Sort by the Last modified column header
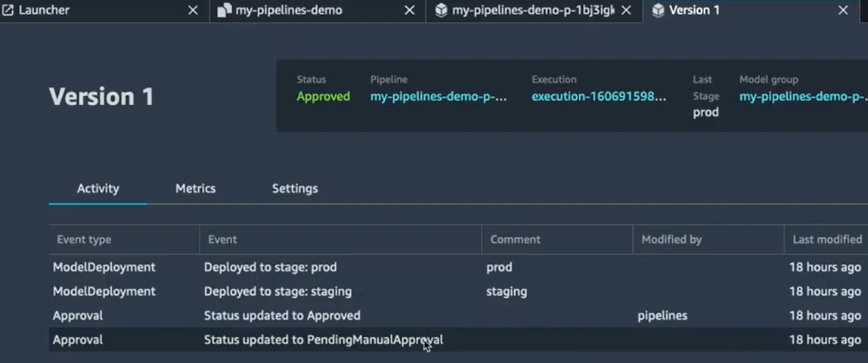868x363 pixels. [x=826, y=239]
